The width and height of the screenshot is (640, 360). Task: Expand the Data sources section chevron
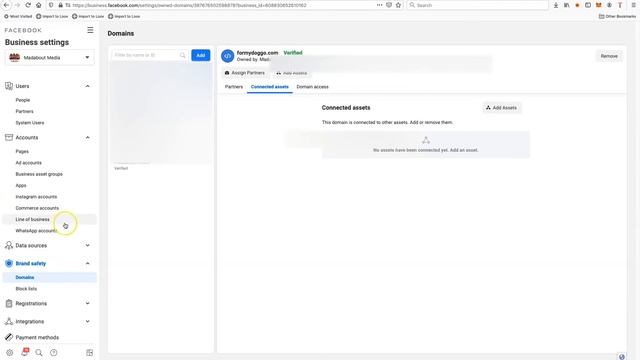pyautogui.click(x=87, y=245)
